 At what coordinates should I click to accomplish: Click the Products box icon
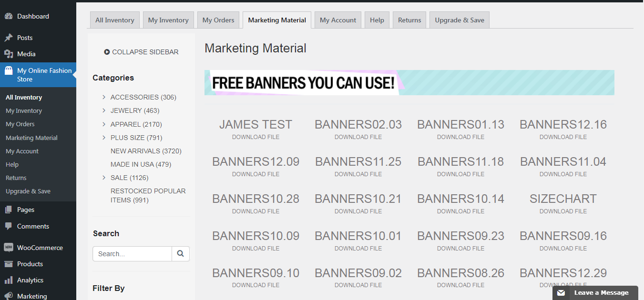[x=9, y=264]
